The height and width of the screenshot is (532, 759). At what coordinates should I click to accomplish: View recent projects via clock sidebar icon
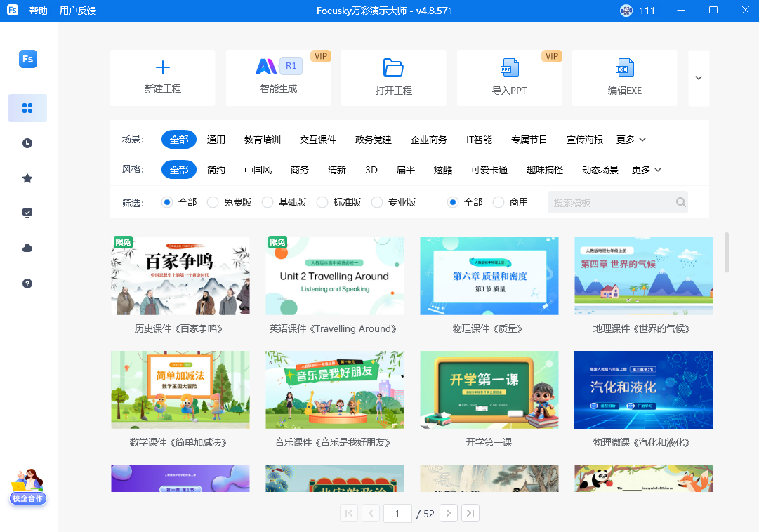(27, 142)
